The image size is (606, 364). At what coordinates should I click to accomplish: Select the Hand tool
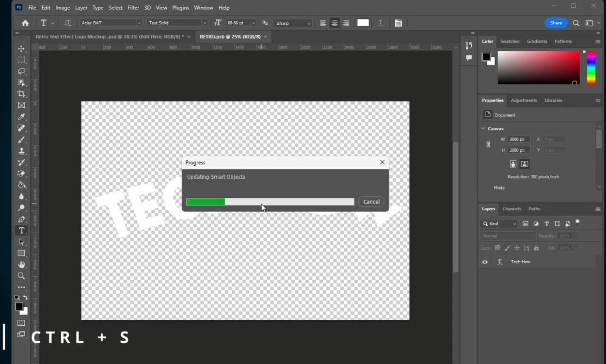click(x=21, y=265)
